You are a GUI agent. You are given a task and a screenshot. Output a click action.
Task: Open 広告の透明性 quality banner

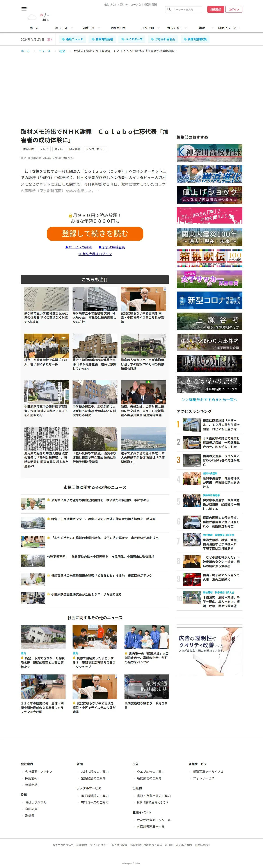click(x=210, y=651)
